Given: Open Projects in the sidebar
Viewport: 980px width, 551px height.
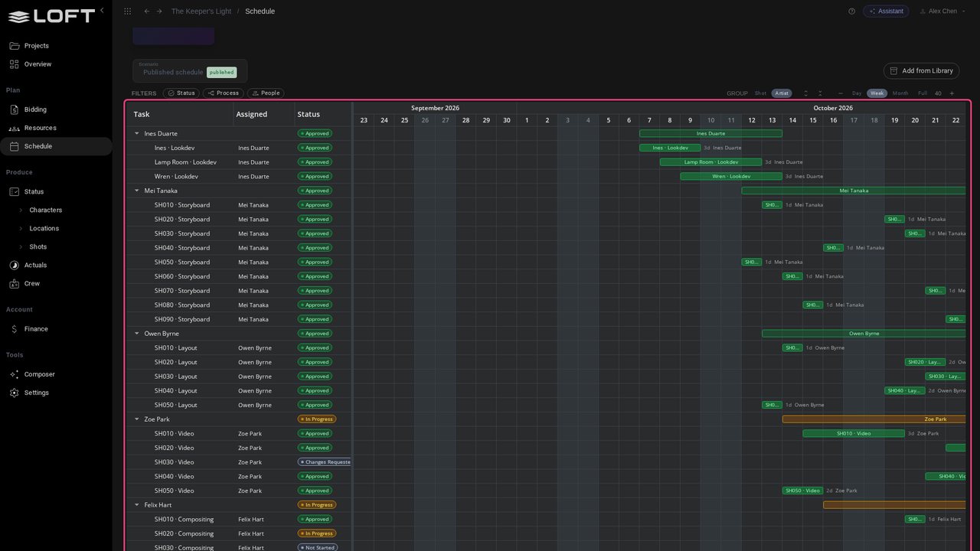Looking at the screenshot, I should click(x=56, y=46).
